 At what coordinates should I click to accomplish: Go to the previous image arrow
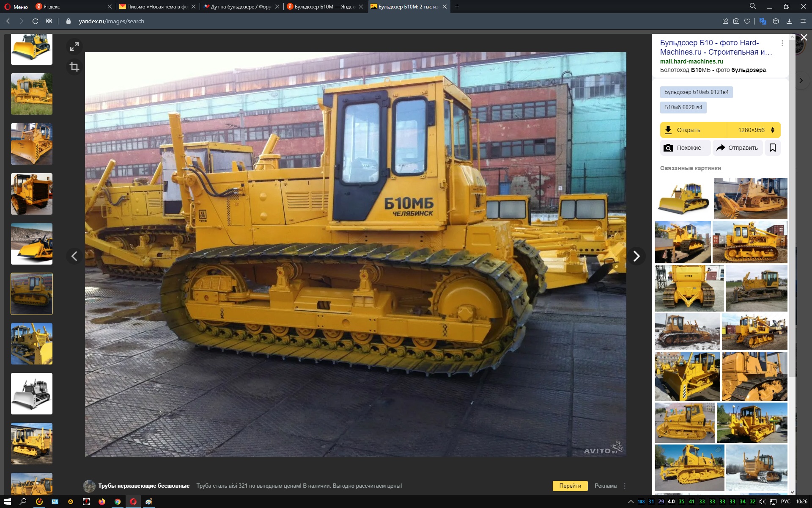[74, 256]
